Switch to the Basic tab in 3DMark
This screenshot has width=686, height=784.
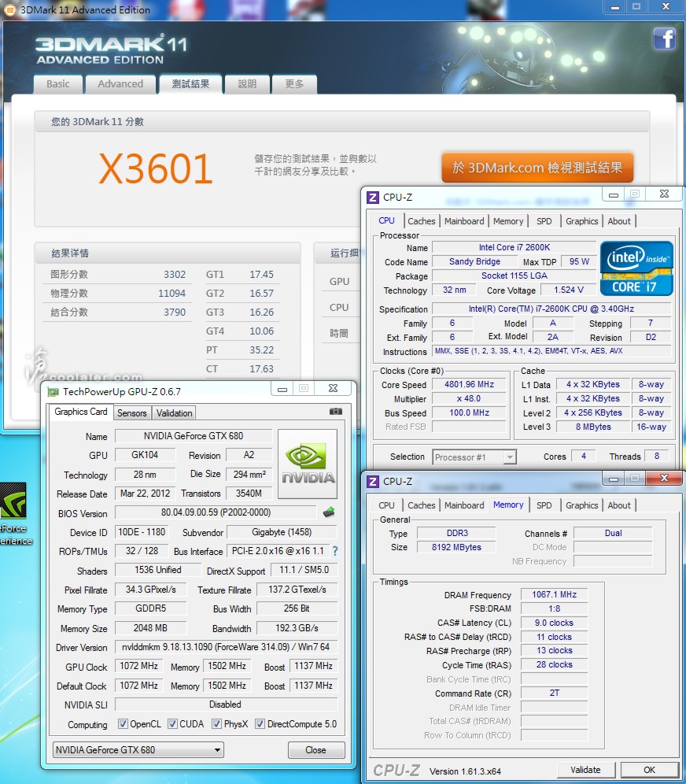(58, 84)
